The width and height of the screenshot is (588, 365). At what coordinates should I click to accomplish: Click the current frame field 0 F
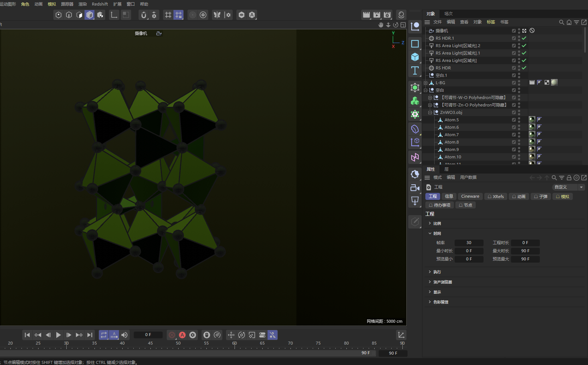148,335
